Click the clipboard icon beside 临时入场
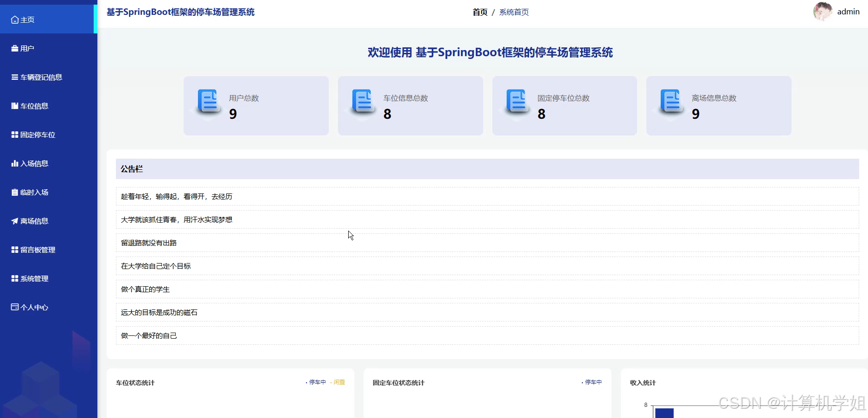The height and width of the screenshot is (418, 868). pyautogui.click(x=15, y=192)
